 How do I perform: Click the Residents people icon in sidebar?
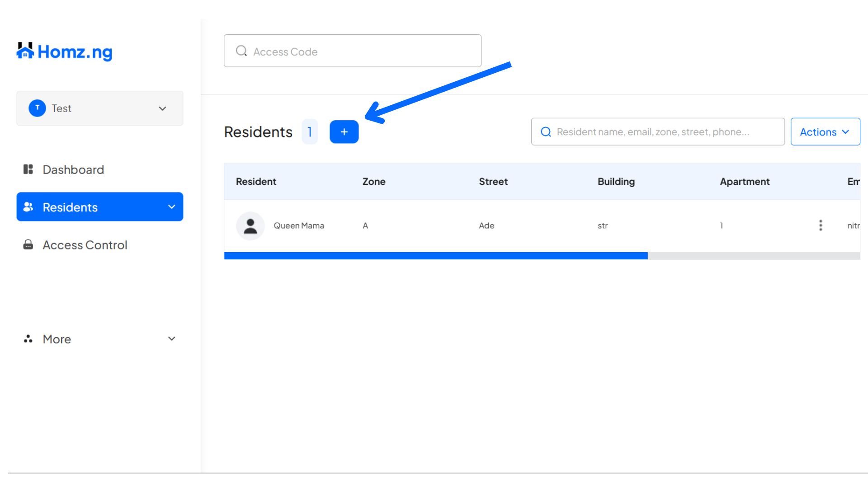click(28, 207)
